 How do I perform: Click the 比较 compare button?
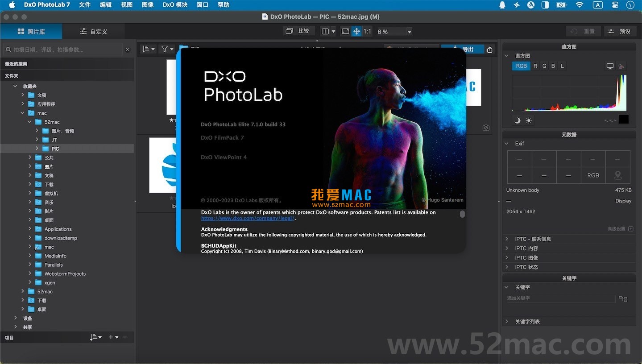point(298,31)
